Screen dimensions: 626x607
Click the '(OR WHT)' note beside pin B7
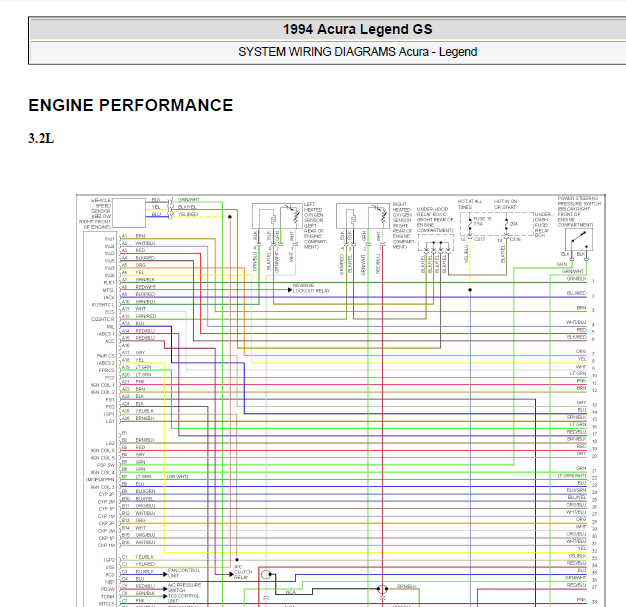point(177,477)
